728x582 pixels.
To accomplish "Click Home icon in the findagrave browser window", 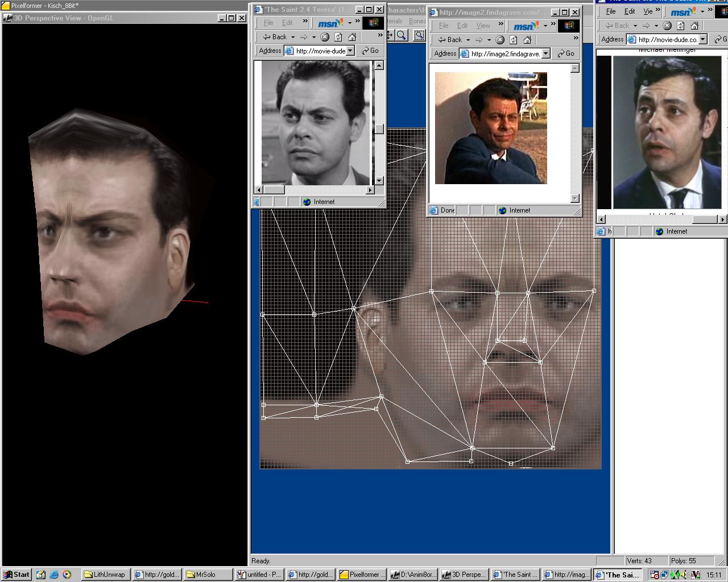I will [527, 40].
